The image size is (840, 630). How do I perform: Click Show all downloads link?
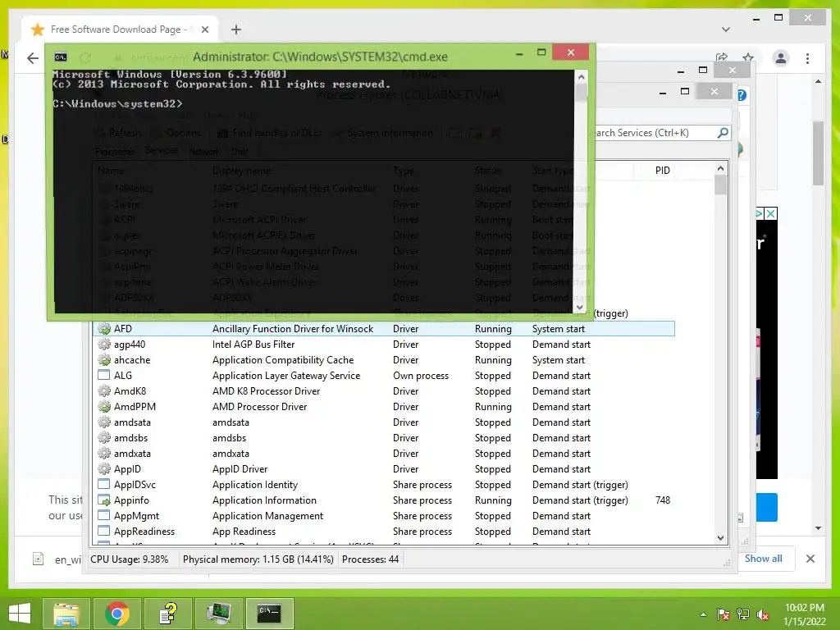point(763,558)
